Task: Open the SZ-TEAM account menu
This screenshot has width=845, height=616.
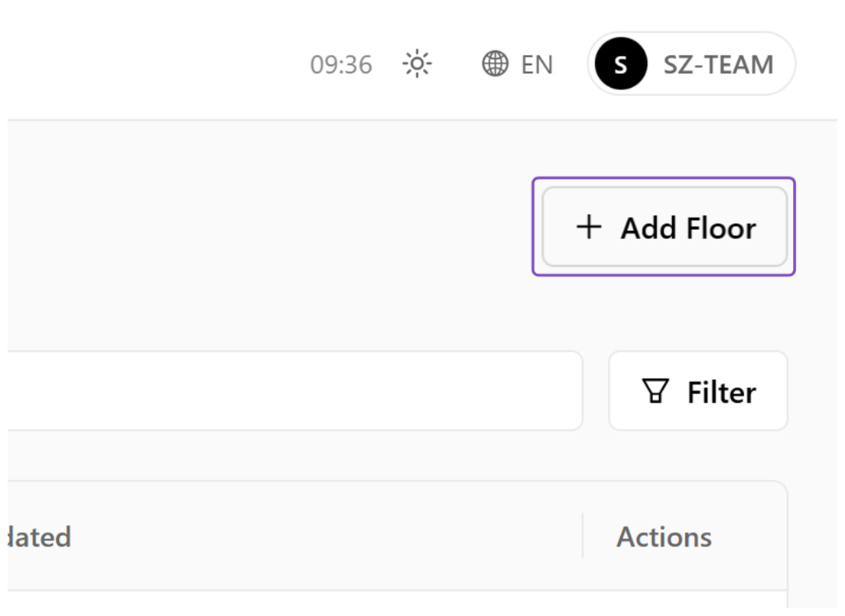Action: [691, 63]
